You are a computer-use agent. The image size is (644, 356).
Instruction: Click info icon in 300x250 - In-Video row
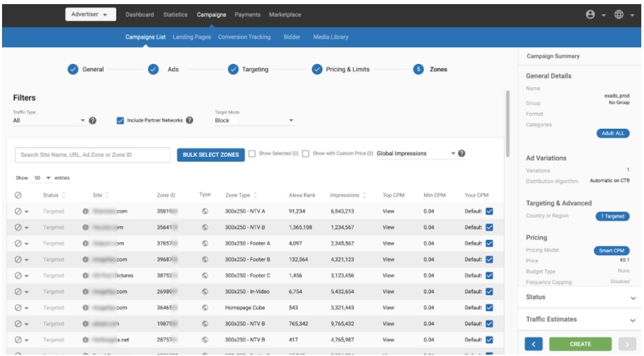(85, 292)
